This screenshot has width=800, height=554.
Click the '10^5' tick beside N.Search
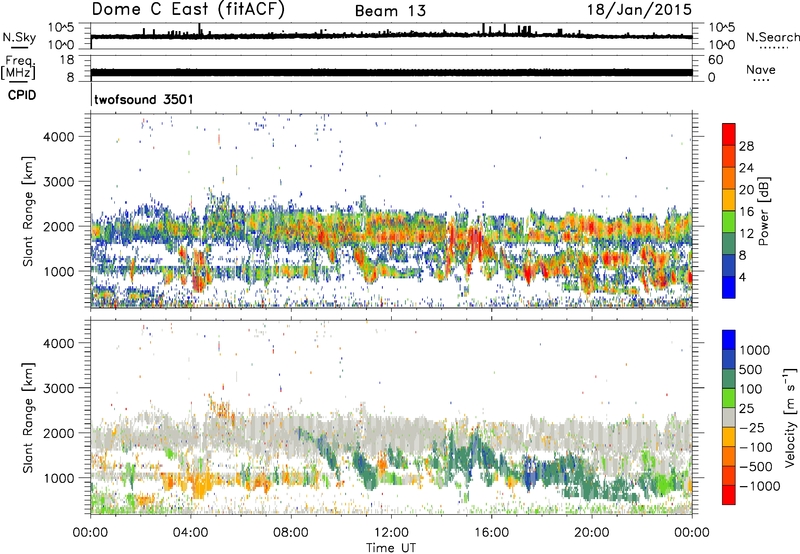tap(721, 27)
